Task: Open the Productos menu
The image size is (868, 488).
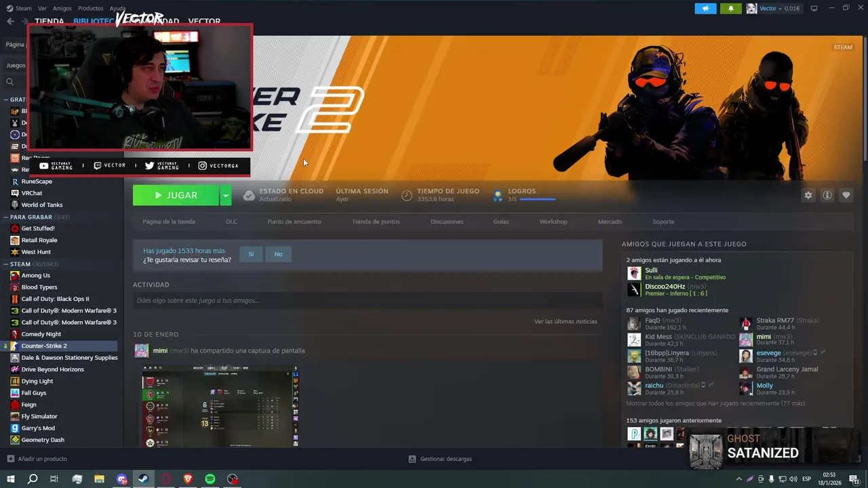Action: (91, 8)
